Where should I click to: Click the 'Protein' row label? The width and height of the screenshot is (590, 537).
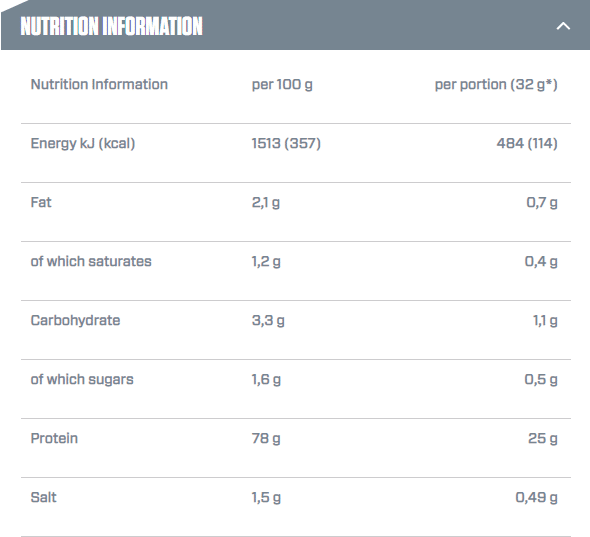pos(54,438)
